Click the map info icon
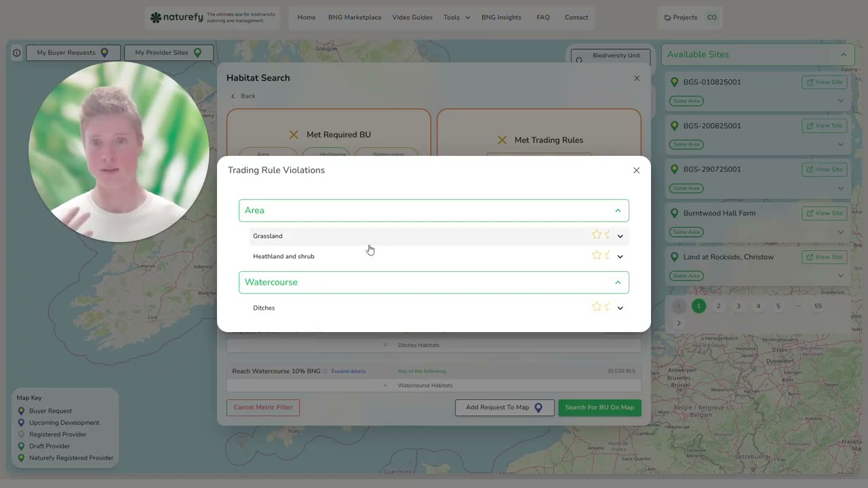The image size is (868, 488). click(x=17, y=53)
